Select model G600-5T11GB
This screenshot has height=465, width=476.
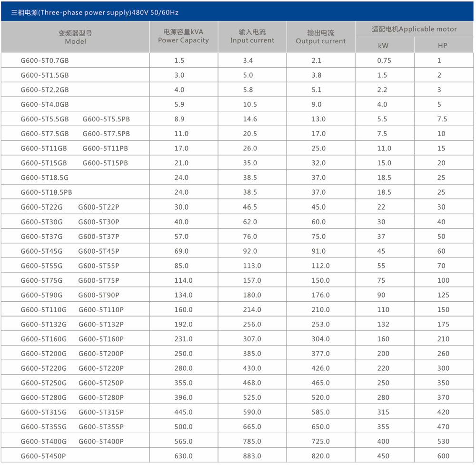[x=44, y=148]
